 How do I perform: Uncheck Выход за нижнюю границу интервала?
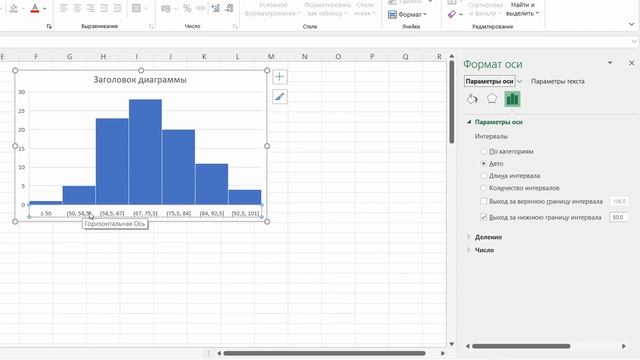(x=484, y=217)
